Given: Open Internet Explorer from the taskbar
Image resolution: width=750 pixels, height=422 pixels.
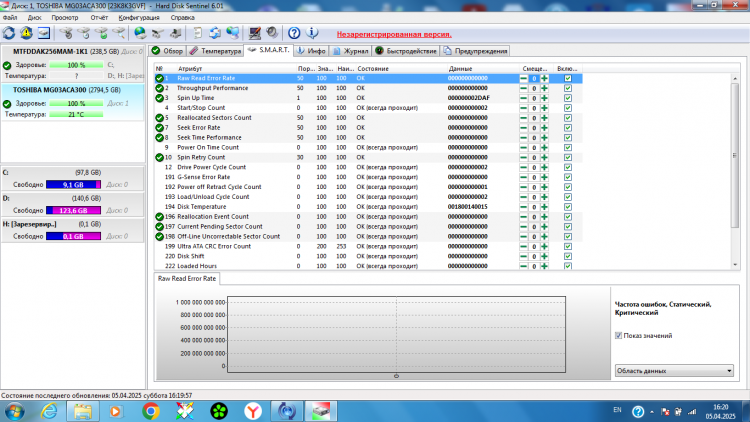Looking at the screenshot, I should (x=49, y=411).
